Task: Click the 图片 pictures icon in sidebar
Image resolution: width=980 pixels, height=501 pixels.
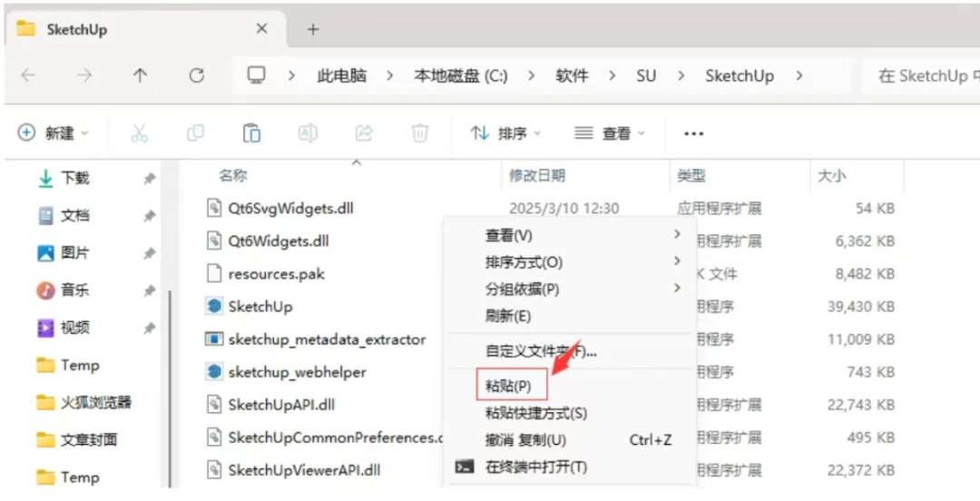Action: click(x=45, y=252)
